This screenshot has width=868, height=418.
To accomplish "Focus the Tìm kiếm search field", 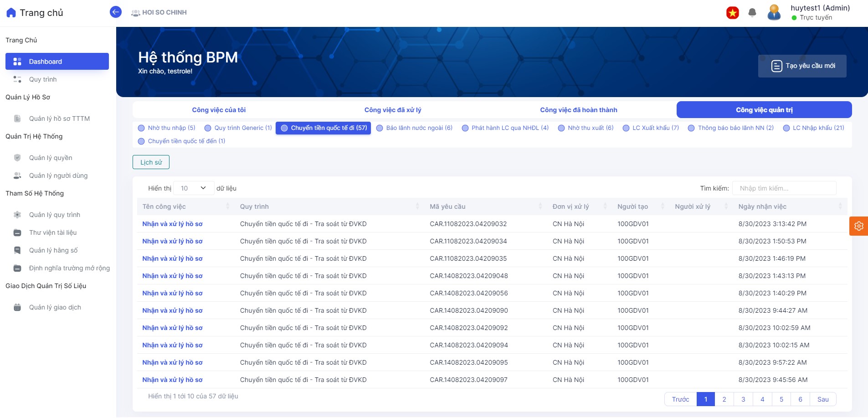I will pos(784,188).
